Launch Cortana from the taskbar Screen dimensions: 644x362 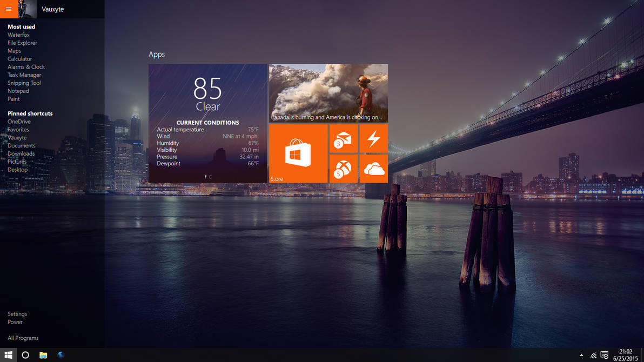tap(25, 355)
